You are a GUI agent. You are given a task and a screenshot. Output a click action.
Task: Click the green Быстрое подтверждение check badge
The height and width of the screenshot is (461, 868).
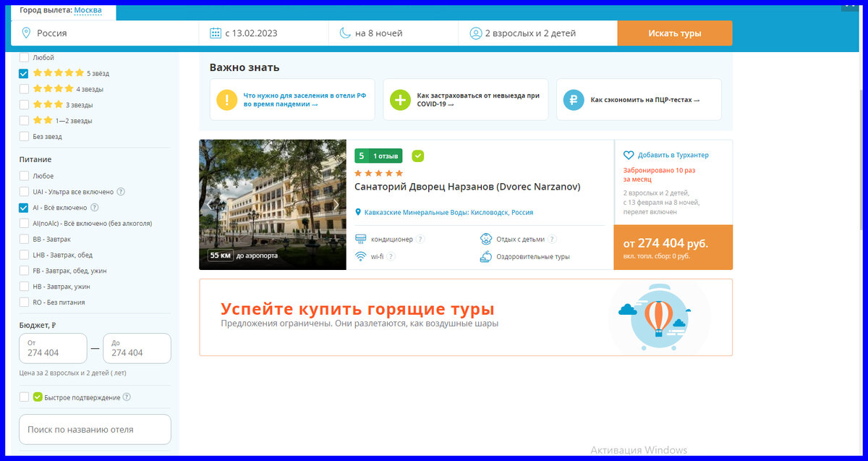[38, 397]
